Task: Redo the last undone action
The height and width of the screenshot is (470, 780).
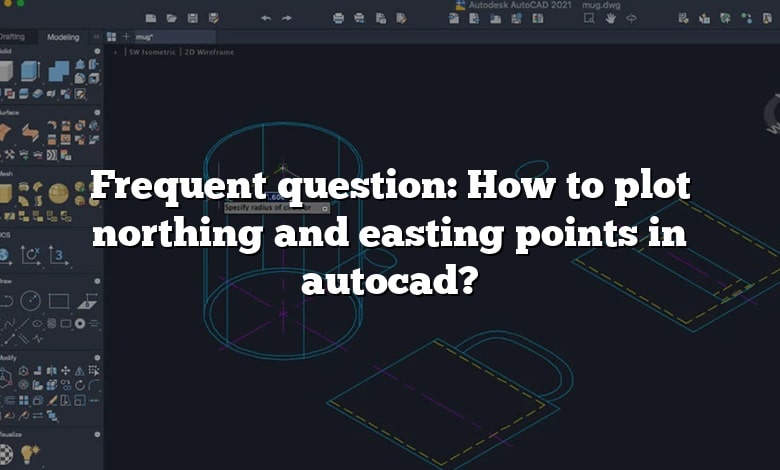Action: (x=287, y=18)
